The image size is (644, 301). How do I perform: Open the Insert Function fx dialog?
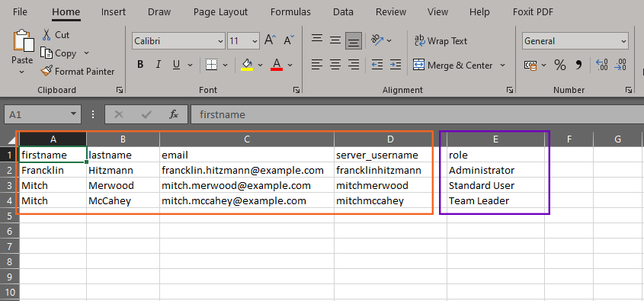tap(174, 114)
